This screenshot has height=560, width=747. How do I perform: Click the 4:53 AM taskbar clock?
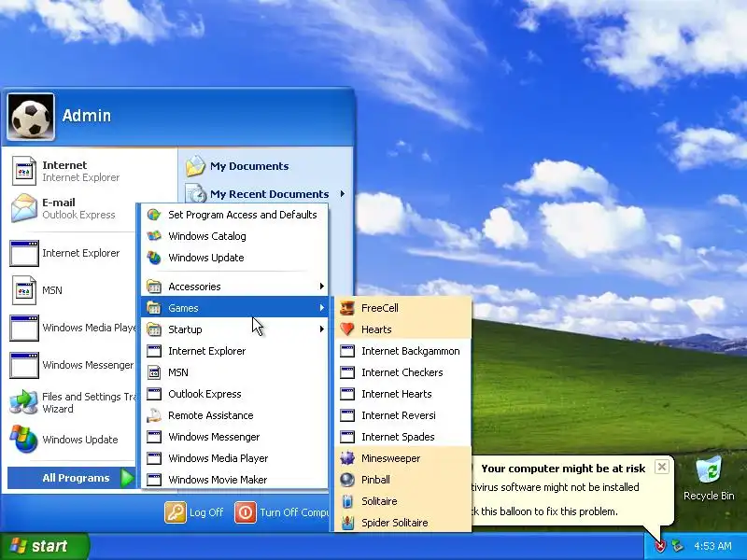712,546
